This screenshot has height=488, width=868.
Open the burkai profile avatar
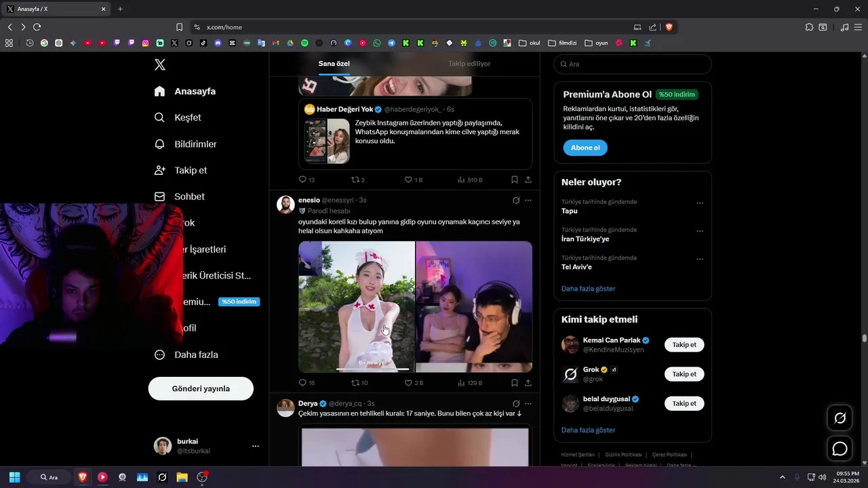click(163, 446)
